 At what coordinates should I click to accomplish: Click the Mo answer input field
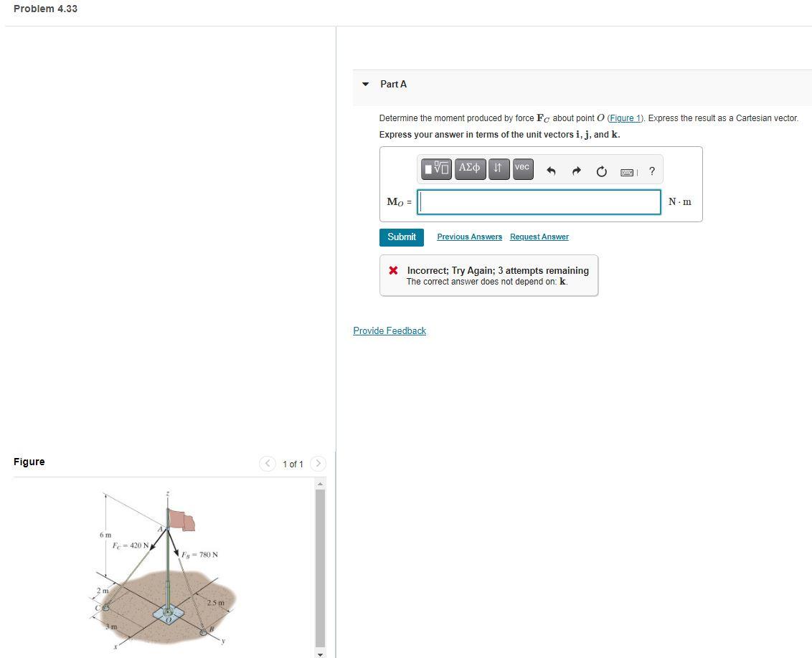[x=539, y=201]
